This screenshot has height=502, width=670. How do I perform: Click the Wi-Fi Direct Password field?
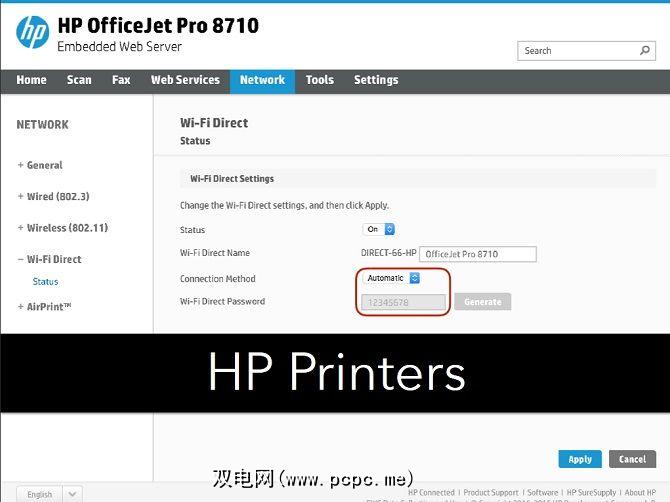403,302
